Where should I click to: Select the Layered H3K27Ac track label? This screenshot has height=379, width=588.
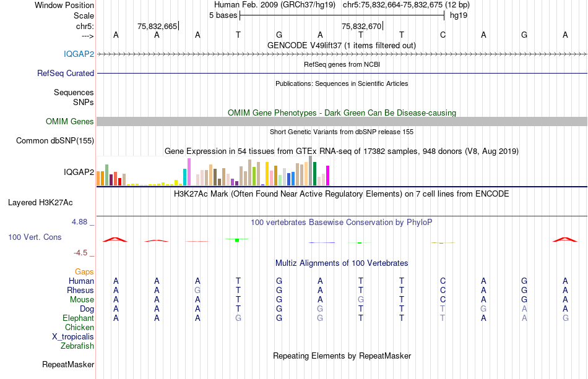40,203
